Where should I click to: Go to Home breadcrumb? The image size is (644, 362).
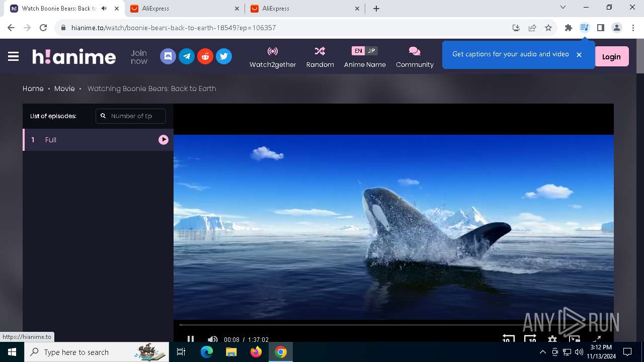(x=33, y=88)
